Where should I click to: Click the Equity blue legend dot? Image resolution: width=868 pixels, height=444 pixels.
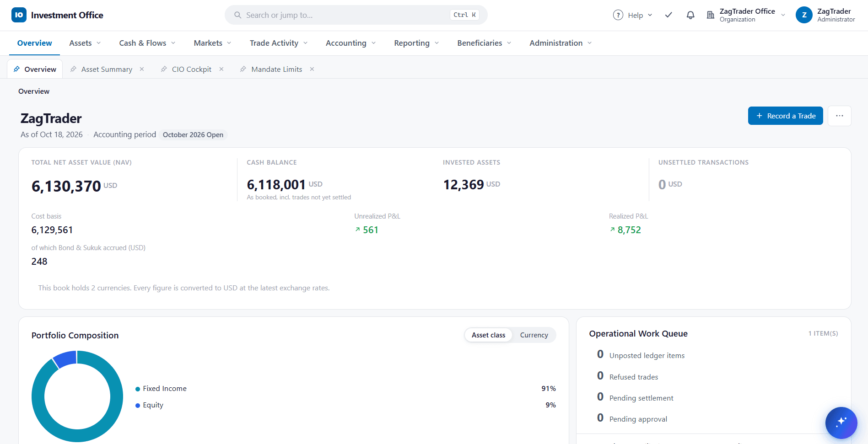tap(138, 406)
